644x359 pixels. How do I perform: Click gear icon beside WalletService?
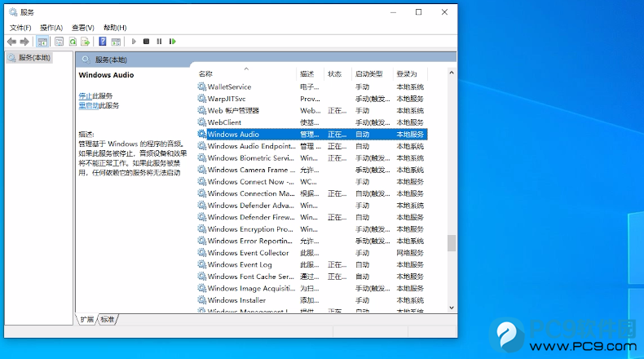201,86
